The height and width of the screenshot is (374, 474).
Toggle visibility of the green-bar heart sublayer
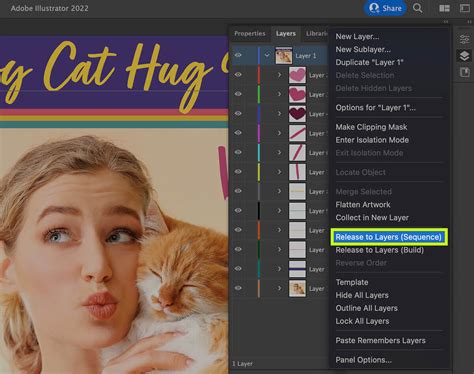238,94
